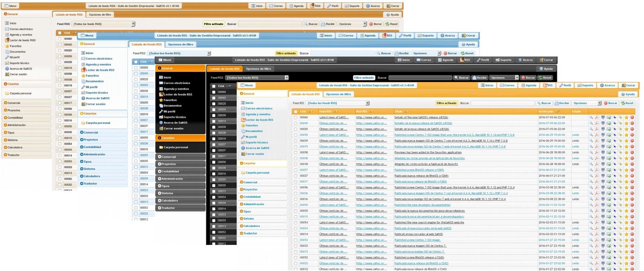Screen dimensions: 644x271
Task: Click Correo toolbar button in black window
Action: coord(424,60)
